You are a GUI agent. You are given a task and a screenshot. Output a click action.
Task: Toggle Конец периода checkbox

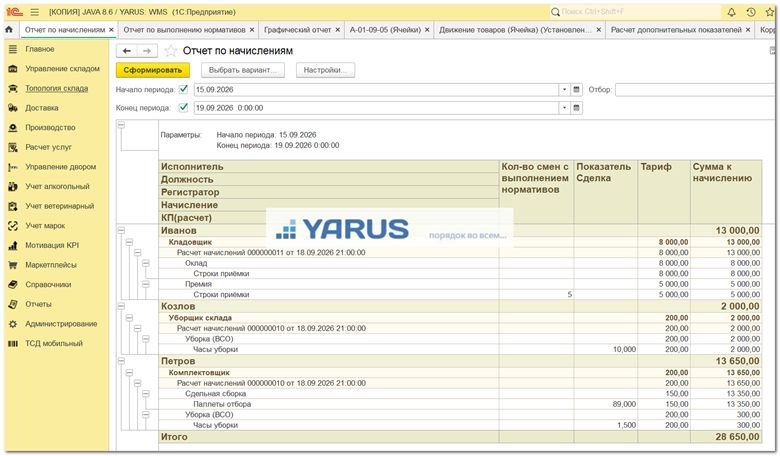click(184, 107)
